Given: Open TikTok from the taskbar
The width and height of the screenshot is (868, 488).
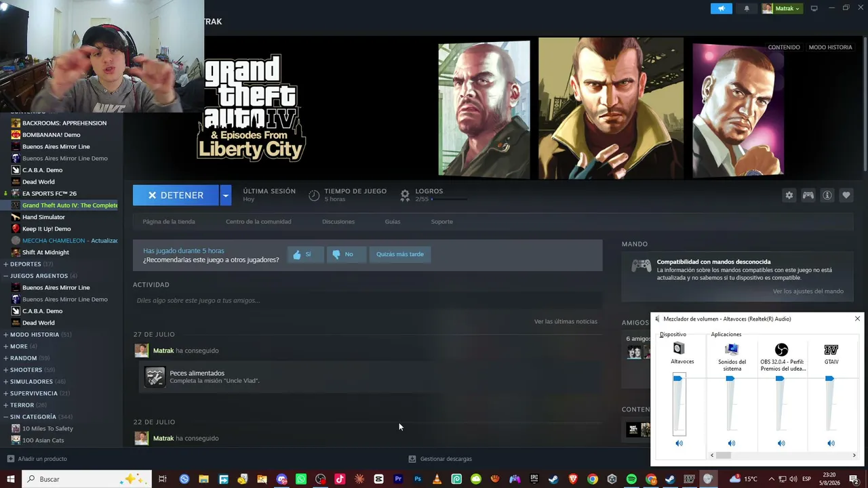Looking at the screenshot, I should [x=340, y=479].
